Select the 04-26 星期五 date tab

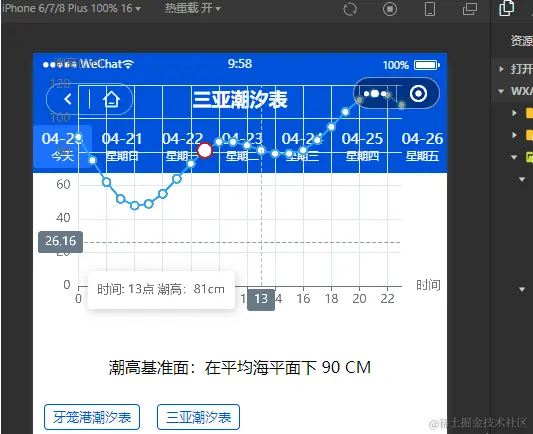[x=422, y=147]
